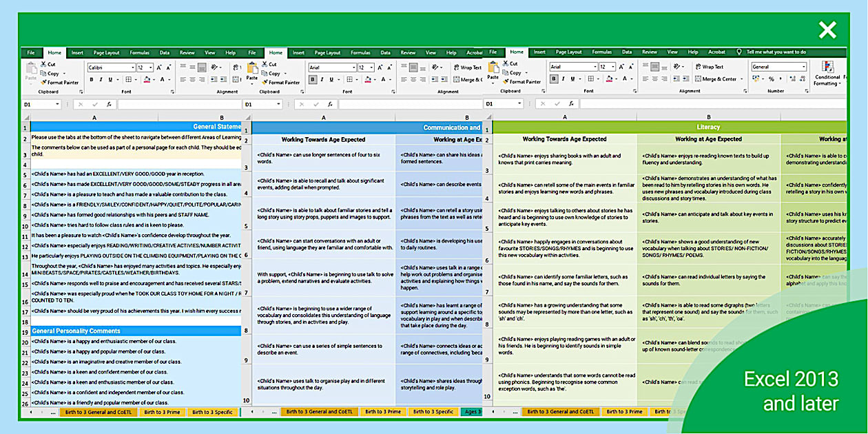
Task: Click the Font Color swatch in the Literacy window
Action: [x=608, y=80]
